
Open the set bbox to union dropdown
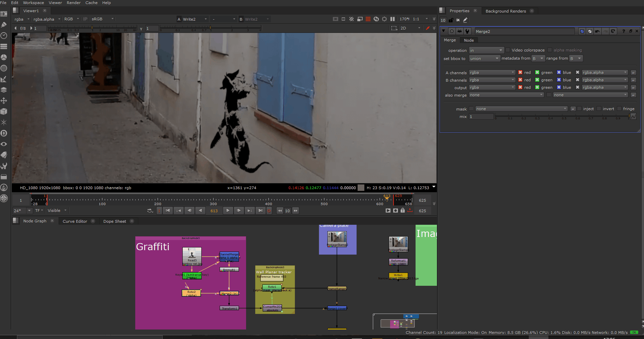(484, 59)
